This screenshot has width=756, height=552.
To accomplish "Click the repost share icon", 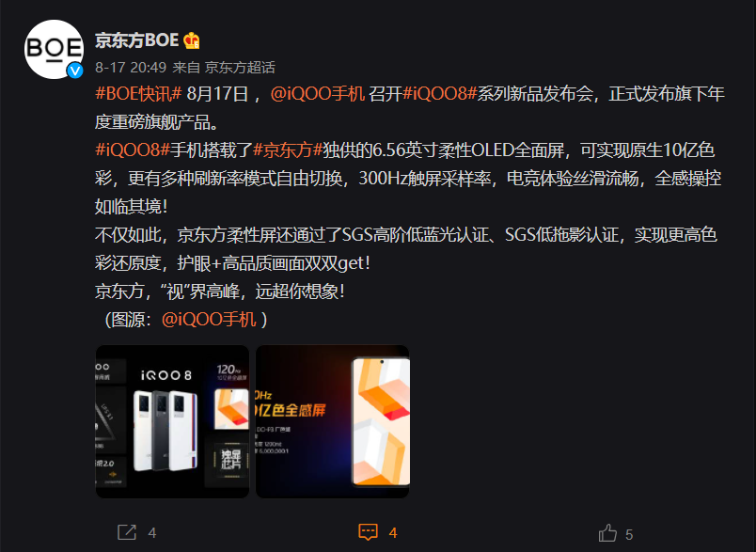I will point(127,532).
